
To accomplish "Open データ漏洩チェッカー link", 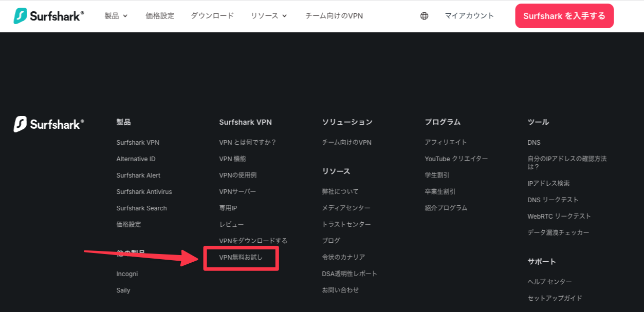I will point(558,232).
